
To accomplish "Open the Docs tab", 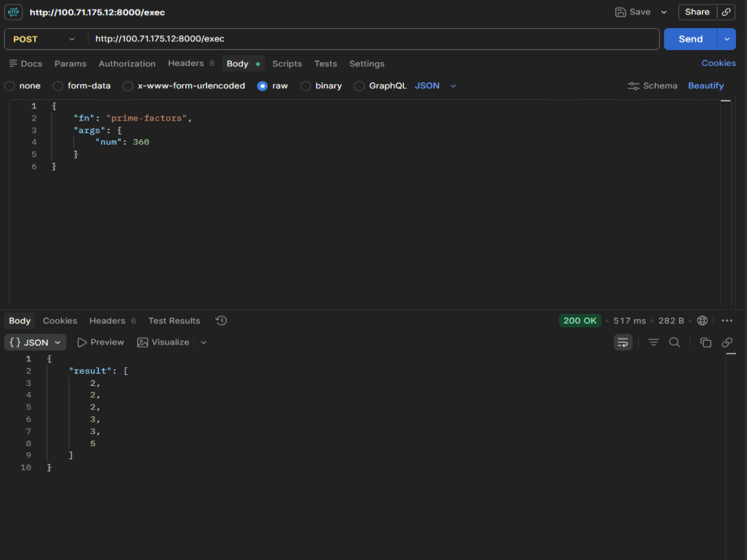I will (26, 64).
